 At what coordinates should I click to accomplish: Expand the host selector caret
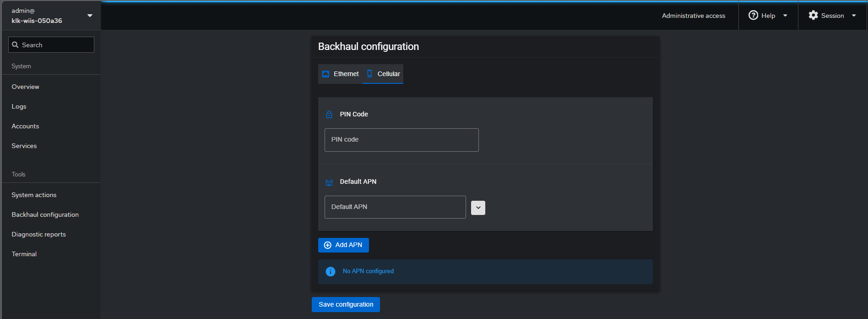click(90, 16)
